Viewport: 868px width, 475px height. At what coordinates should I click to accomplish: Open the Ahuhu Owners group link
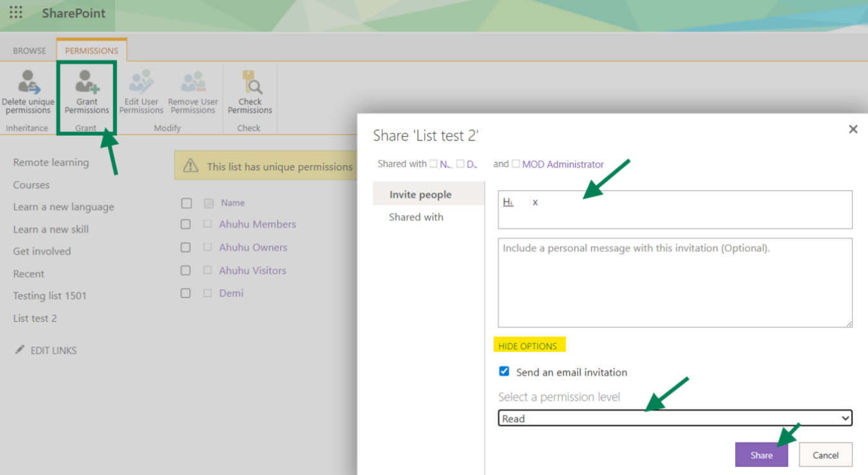253,247
